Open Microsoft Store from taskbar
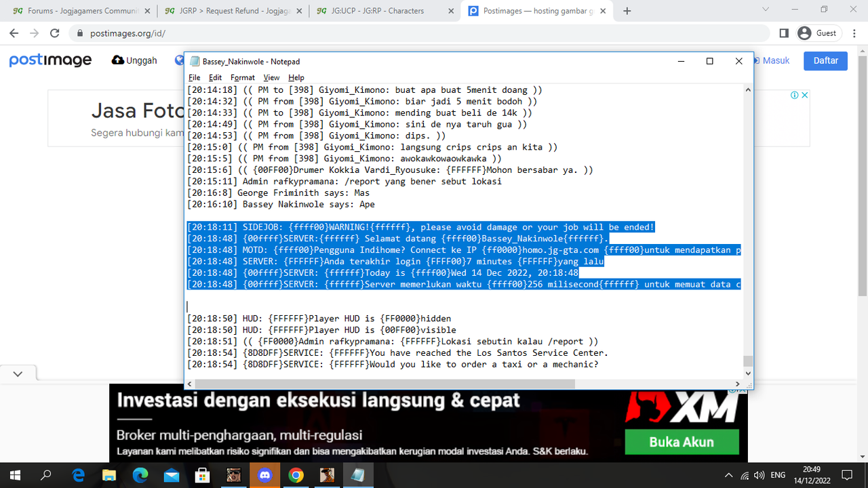 tap(202, 474)
